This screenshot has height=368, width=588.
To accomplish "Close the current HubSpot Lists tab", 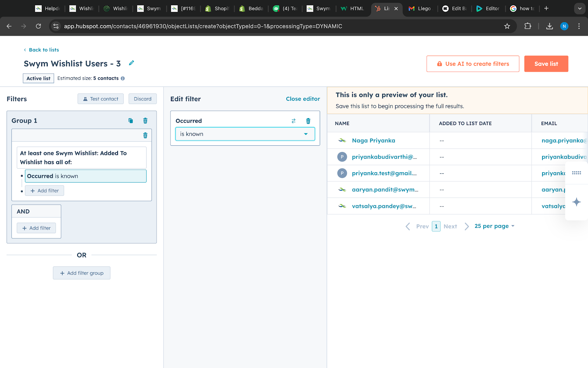I will (x=396, y=8).
